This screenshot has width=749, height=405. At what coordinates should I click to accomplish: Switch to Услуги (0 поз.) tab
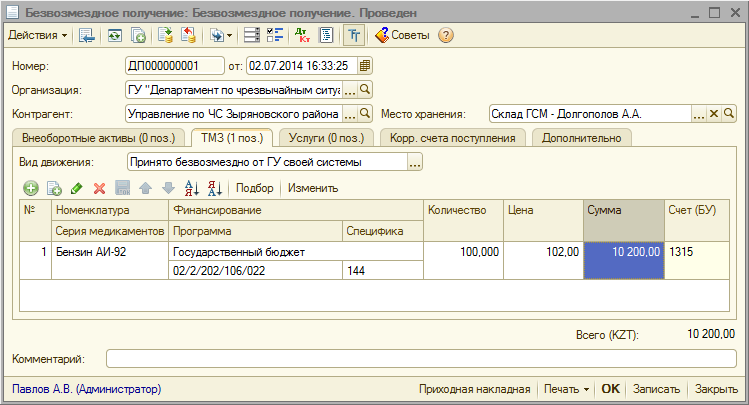click(325, 138)
